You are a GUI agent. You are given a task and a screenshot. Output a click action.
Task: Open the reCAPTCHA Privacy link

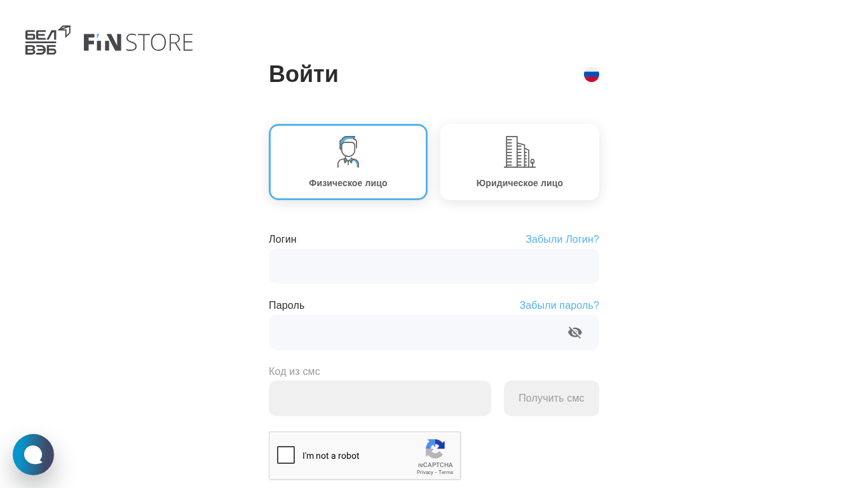point(424,472)
